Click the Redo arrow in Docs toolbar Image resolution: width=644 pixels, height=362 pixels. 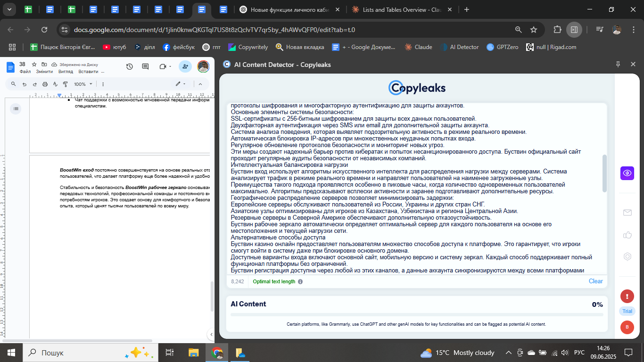(x=34, y=84)
